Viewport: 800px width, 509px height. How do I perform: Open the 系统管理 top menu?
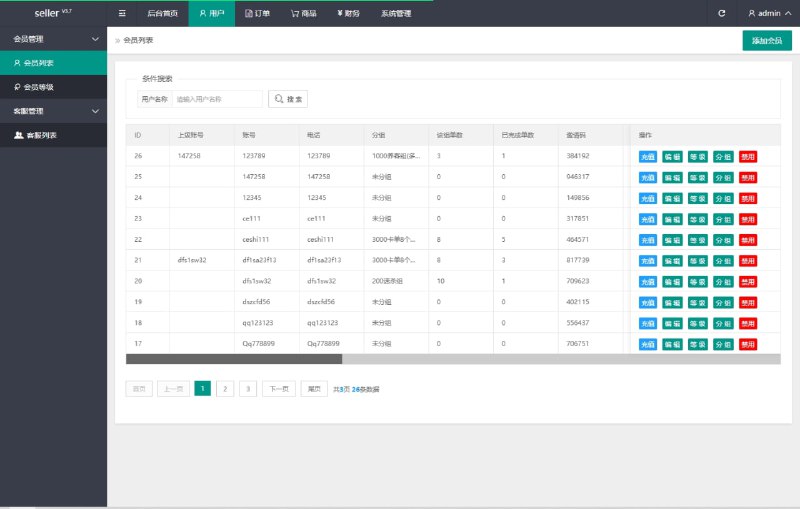tap(396, 14)
